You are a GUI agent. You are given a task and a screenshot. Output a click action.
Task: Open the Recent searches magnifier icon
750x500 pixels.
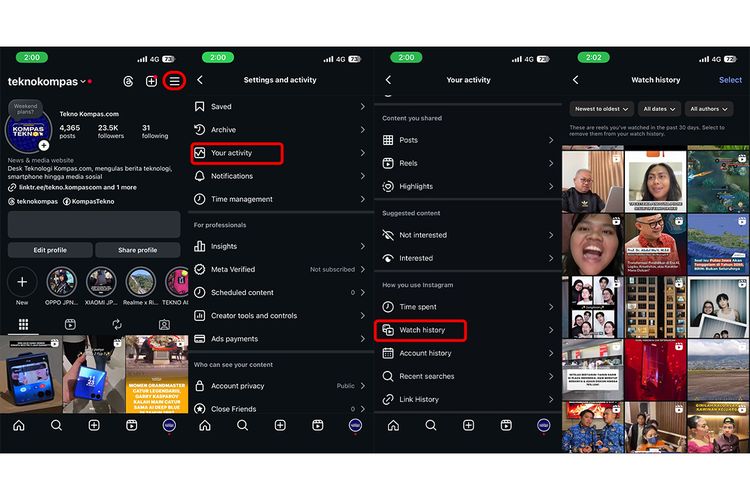[388, 376]
